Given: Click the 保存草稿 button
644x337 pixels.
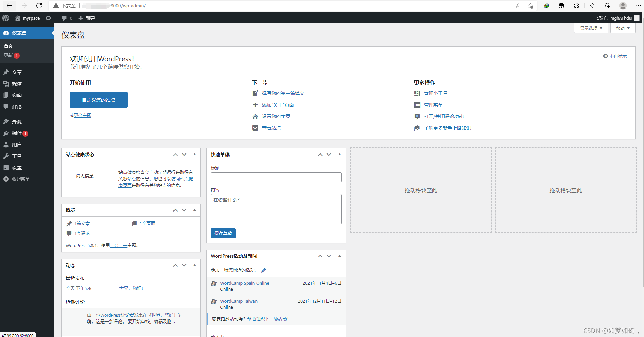Looking at the screenshot, I should 223,233.
